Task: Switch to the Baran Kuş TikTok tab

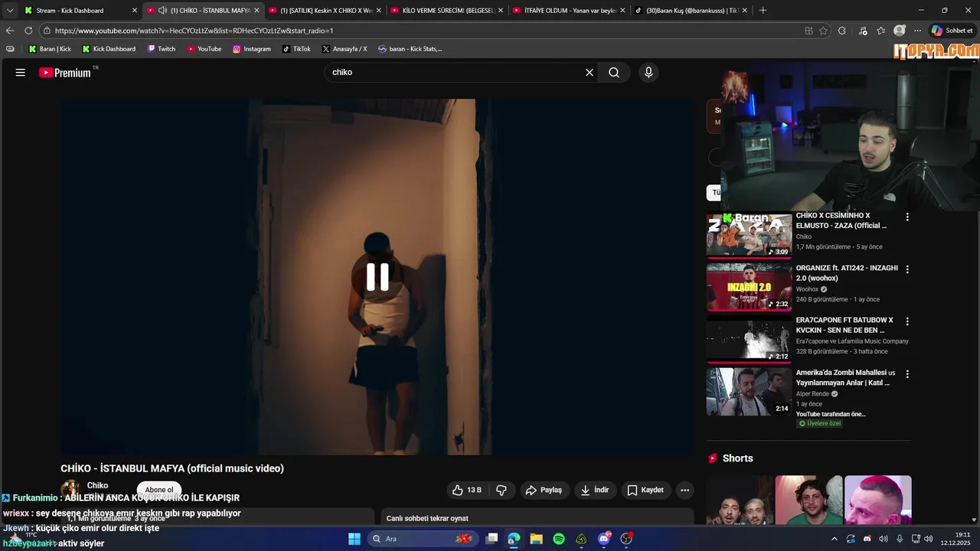Action: (x=692, y=10)
